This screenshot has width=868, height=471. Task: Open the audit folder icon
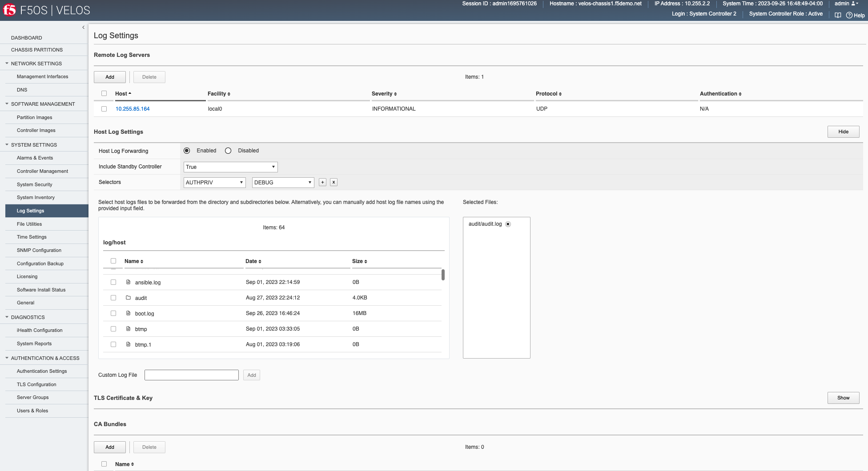pyautogui.click(x=128, y=298)
